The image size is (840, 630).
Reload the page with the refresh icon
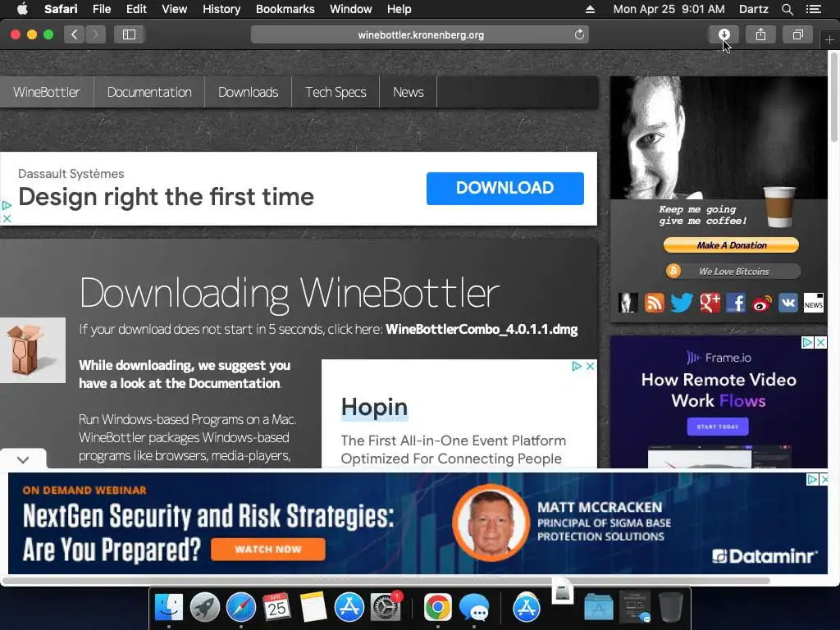point(579,34)
